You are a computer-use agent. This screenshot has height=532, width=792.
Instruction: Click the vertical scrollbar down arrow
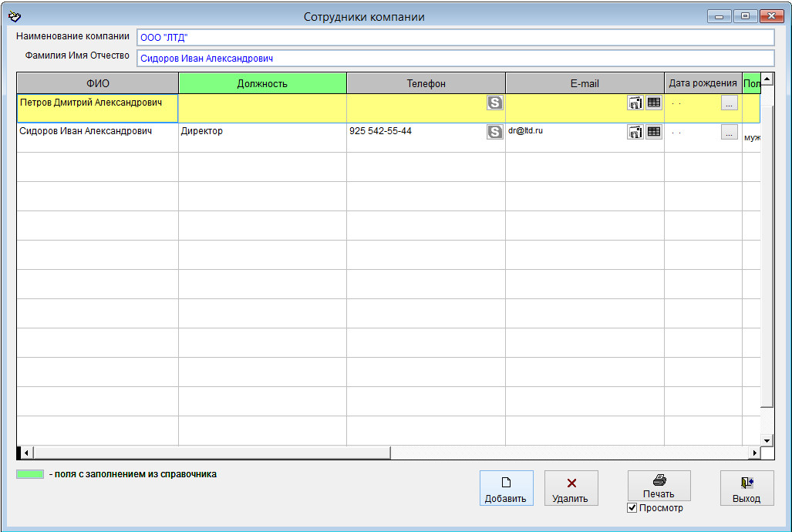tap(767, 440)
